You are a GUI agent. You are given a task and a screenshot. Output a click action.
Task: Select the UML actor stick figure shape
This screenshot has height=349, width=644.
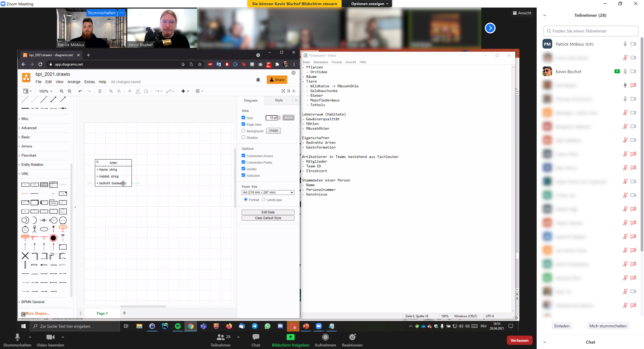35,229
